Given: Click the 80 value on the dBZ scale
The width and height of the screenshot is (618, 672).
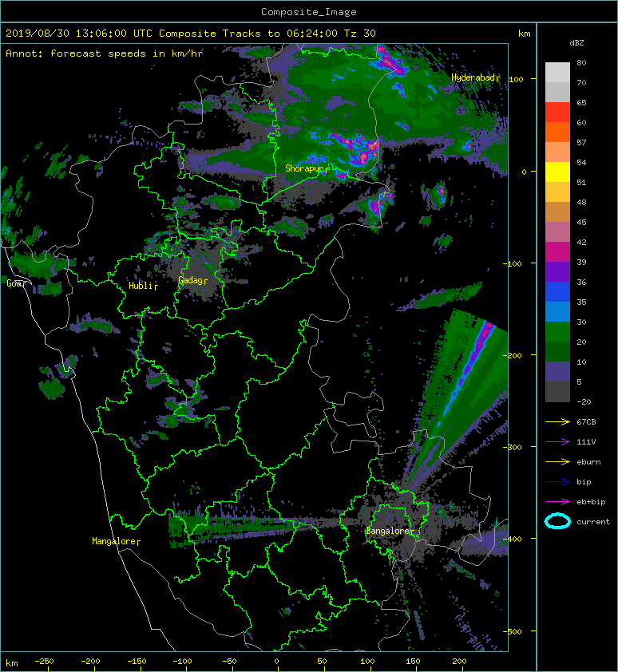Looking at the screenshot, I should (x=581, y=62).
